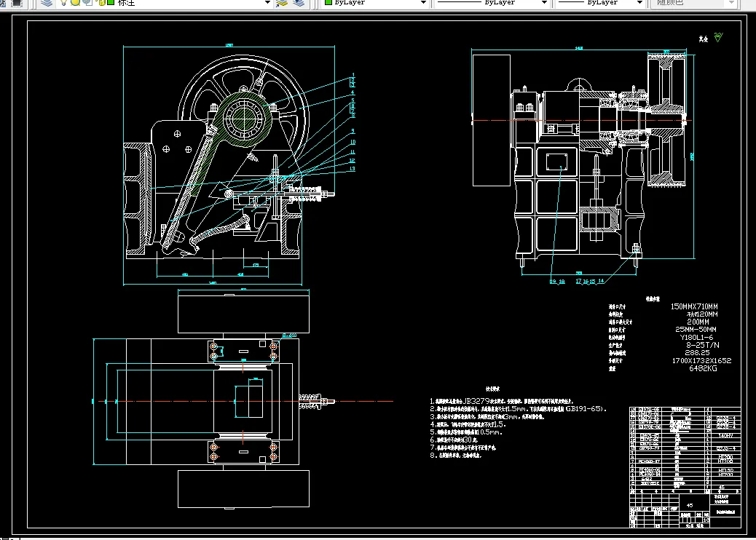Select the 45 material text in title block
Image resolution: width=756 pixels, height=540 pixels.
[x=690, y=506]
